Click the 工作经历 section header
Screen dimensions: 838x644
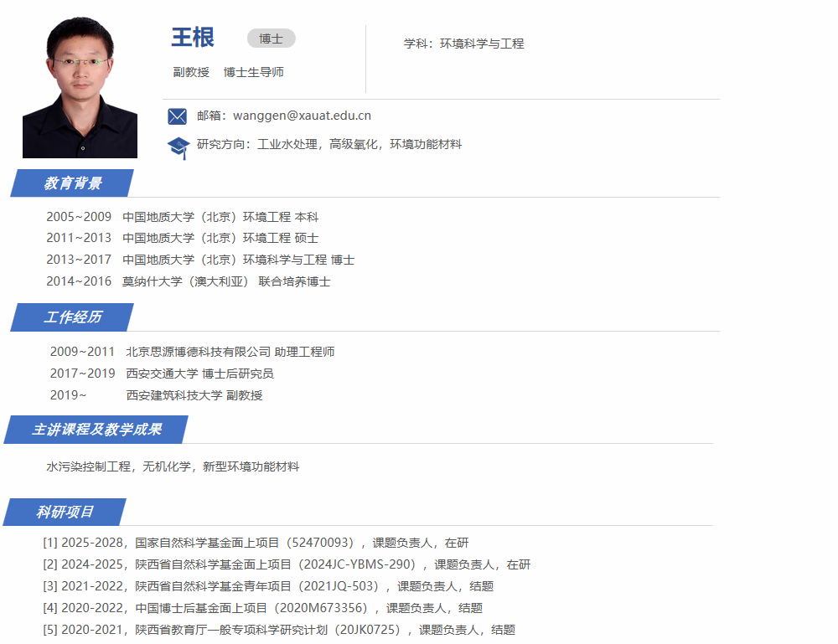click(x=73, y=317)
